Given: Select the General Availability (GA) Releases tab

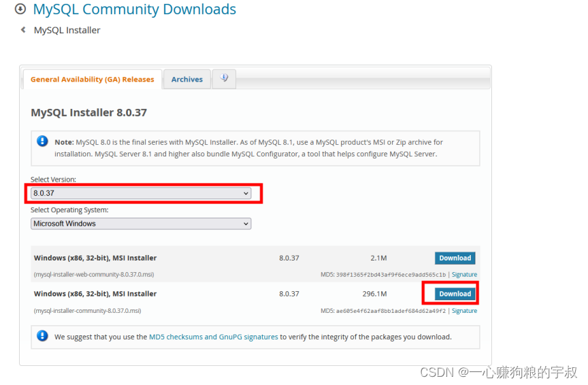Looking at the screenshot, I should click(x=93, y=80).
